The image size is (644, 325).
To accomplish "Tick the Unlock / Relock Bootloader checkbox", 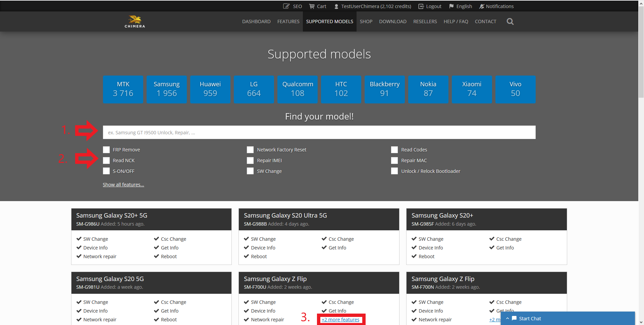I will click(x=394, y=171).
